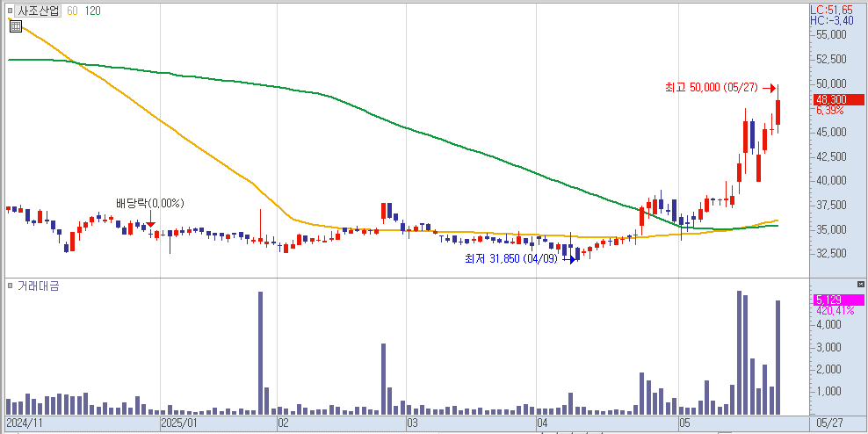
Task: Click the 6.39% change label
Action: pyautogui.click(x=829, y=110)
